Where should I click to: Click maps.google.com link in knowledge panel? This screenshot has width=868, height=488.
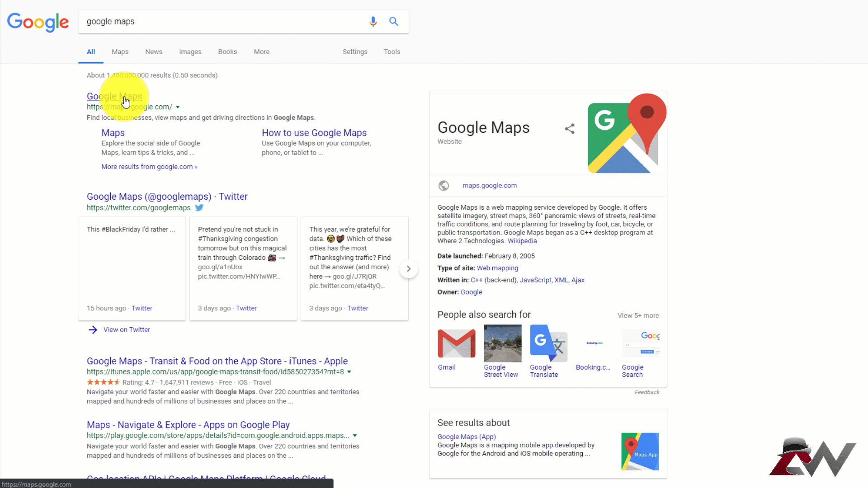coord(490,186)
